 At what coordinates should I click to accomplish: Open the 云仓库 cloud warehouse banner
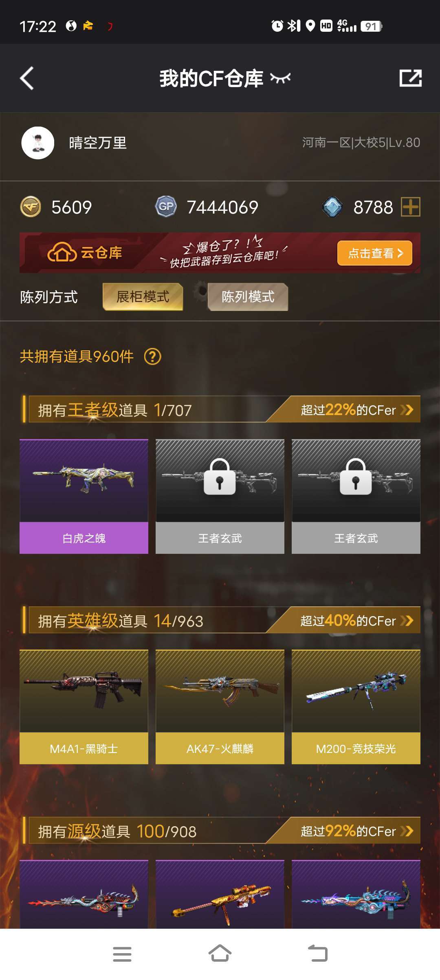220,253
